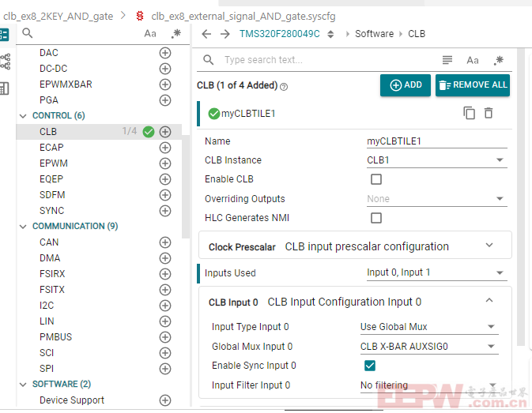Toggle regex in CLB panel search
This screenshot has width=532, height=413.
499,60
